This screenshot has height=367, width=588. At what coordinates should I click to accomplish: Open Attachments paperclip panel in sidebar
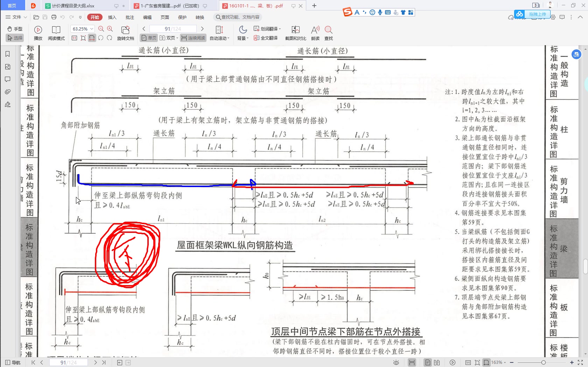click(x=8, y=92)
